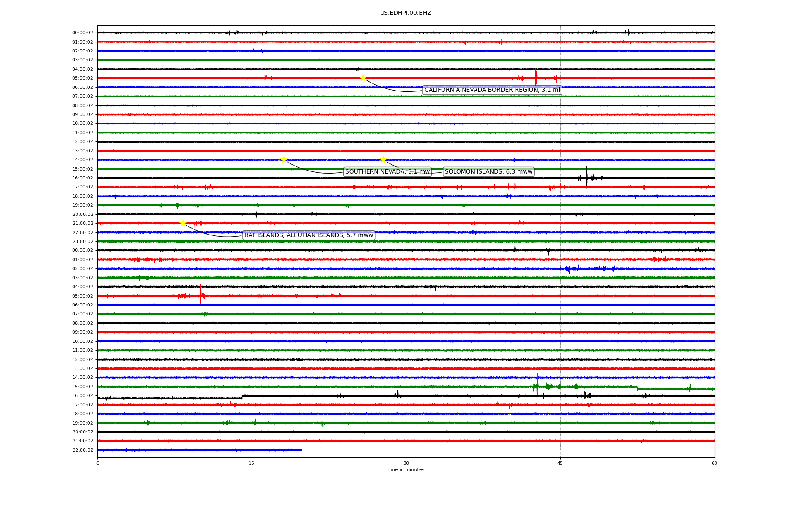Viewport: 812px width, 508px height.
Task: Click the California-Nevada border event star marker
Action: pyautogui.click(x=363, y=78)
